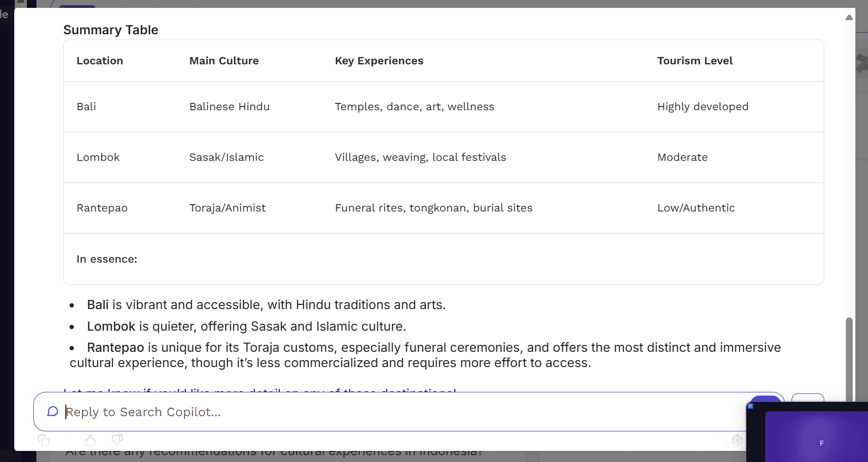Image resolution: width=868 pixels, height=462 pixels.
Task: Select the Highly developed cell for Bali
Action: click(703, 107)
